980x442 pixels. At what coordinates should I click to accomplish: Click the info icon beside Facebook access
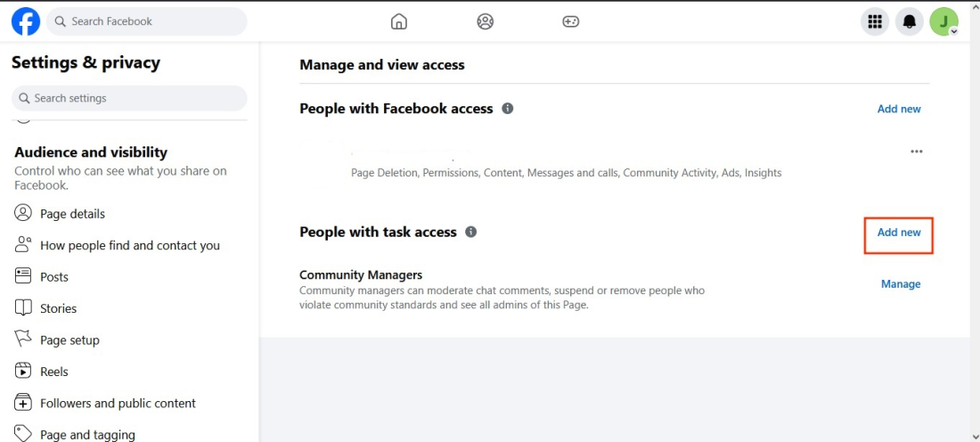click(x=508, y=109)
